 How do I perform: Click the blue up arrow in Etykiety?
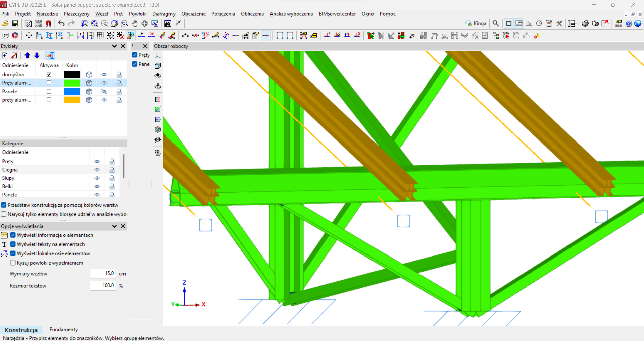(x=27, y=55)
